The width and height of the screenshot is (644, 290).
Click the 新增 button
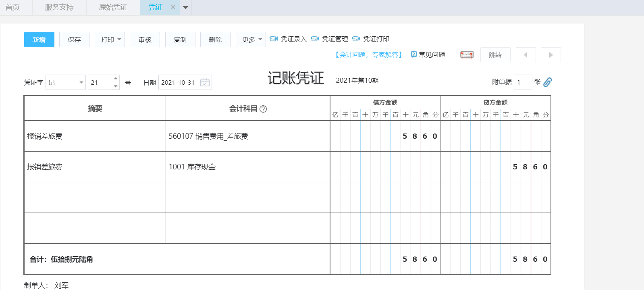point(39,40)
